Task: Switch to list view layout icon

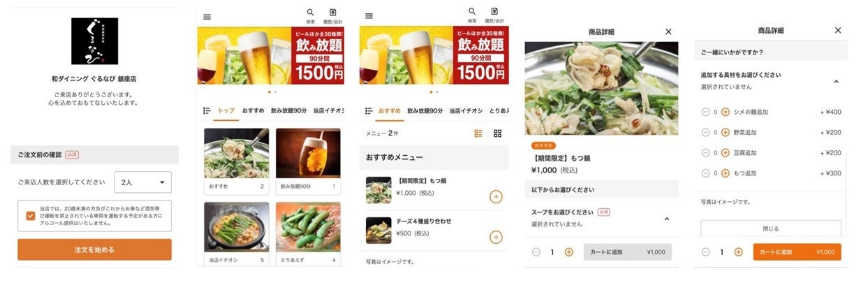Action: click(x=478, y=133)
